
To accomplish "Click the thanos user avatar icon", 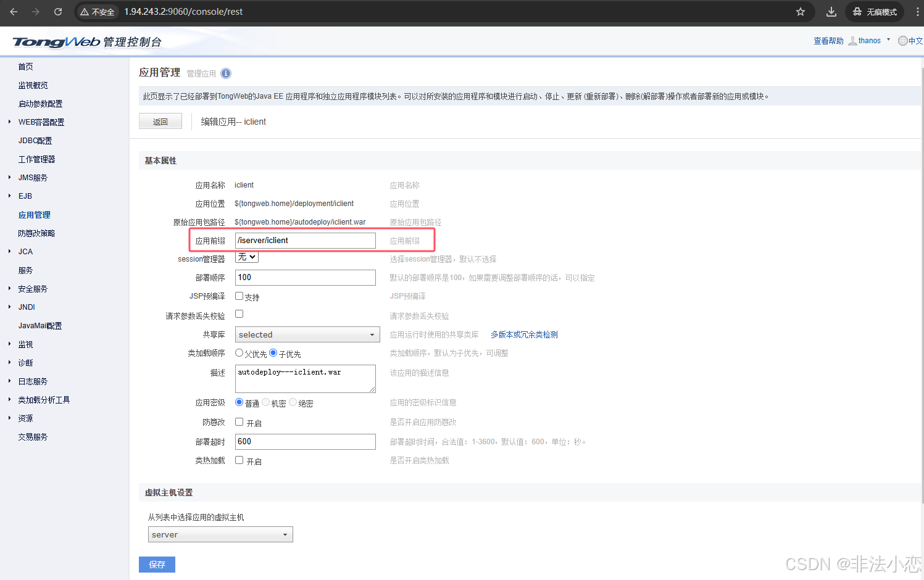I will click(852, 41).
